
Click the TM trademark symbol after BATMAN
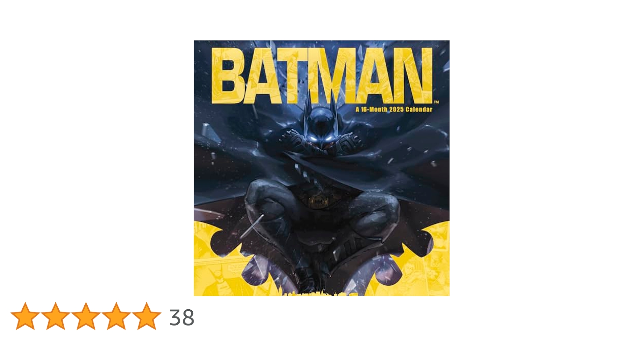(436, 102)
